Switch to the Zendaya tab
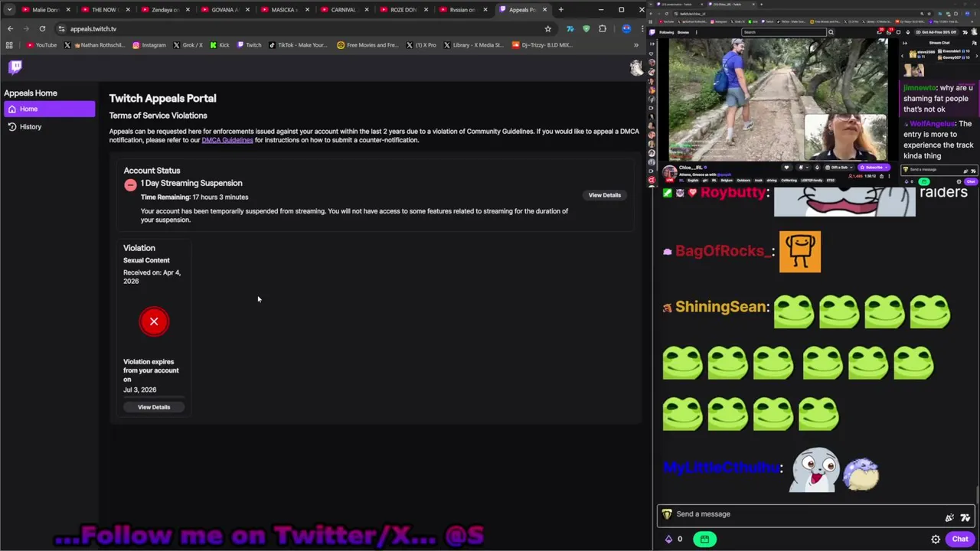Screen dimensions: 980x551 [x=164, y=10]
